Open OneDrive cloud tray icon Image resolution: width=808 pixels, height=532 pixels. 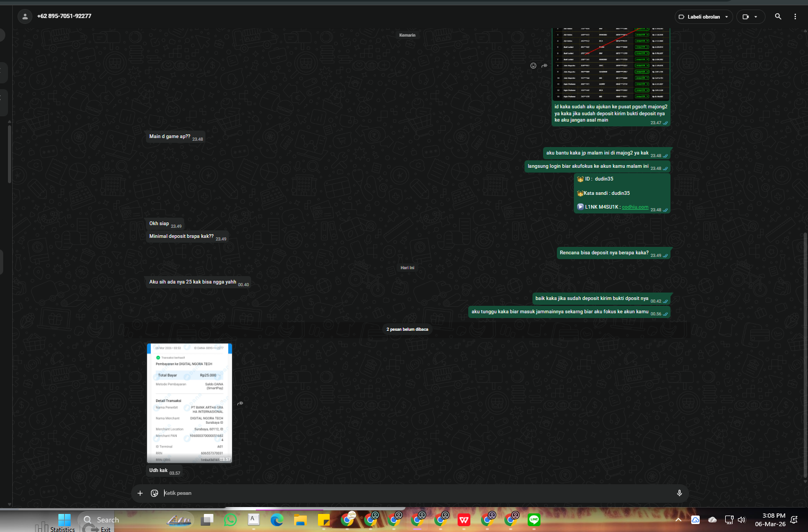tap(712, 520)
